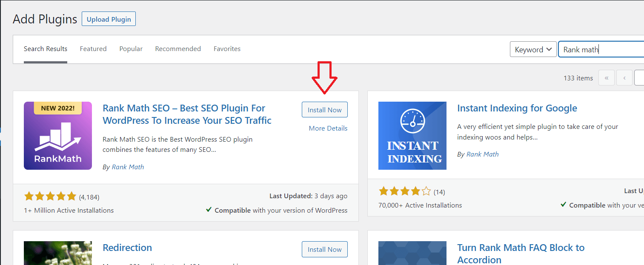Select the 1+ Million Active Installations text
The image size is (644, 265).
pyautogui.click(x=69, y=210)
